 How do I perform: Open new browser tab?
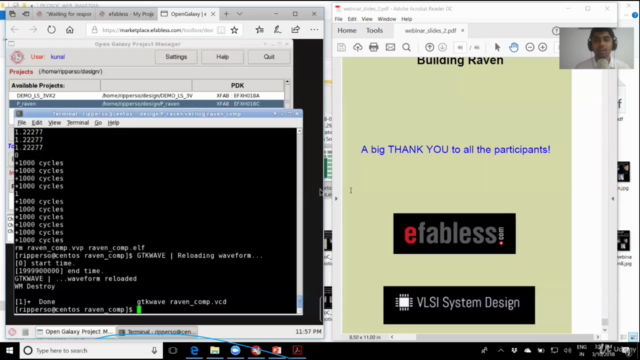coord(226,14)
